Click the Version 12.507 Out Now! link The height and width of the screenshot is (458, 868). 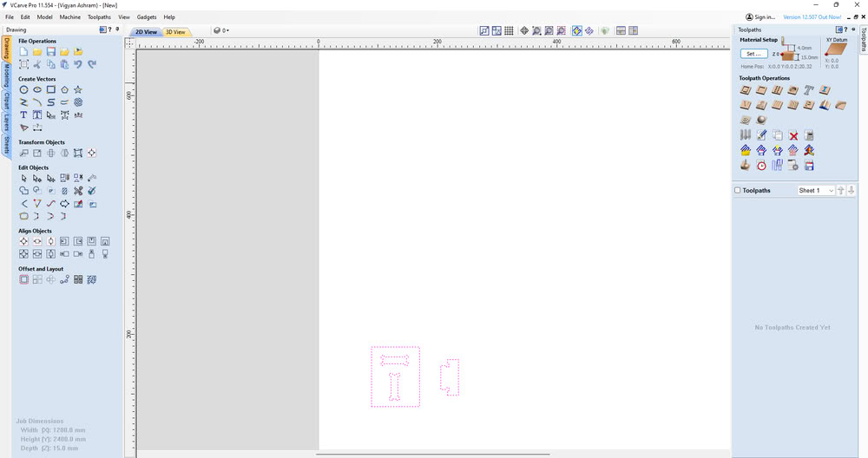tap(812, 17)
